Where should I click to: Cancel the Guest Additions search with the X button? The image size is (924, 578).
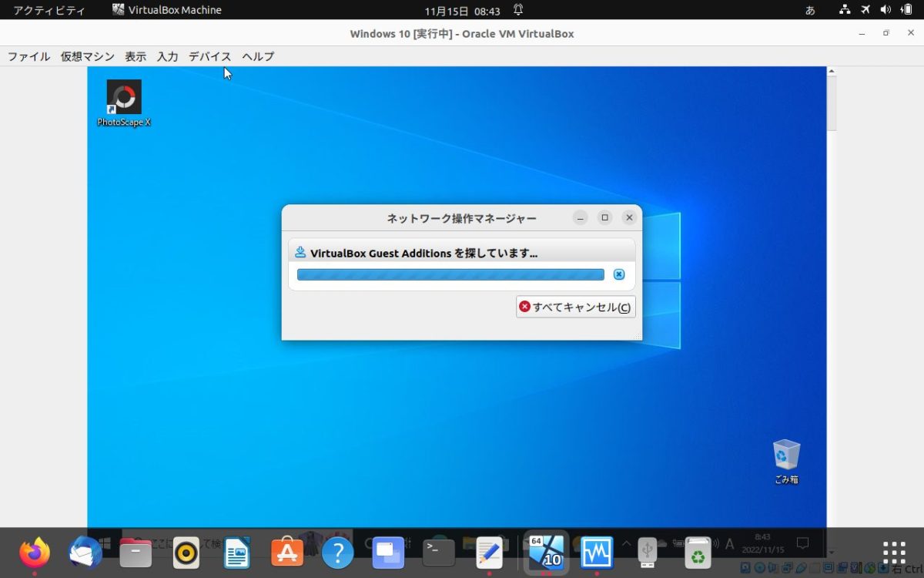coord(618,274)
